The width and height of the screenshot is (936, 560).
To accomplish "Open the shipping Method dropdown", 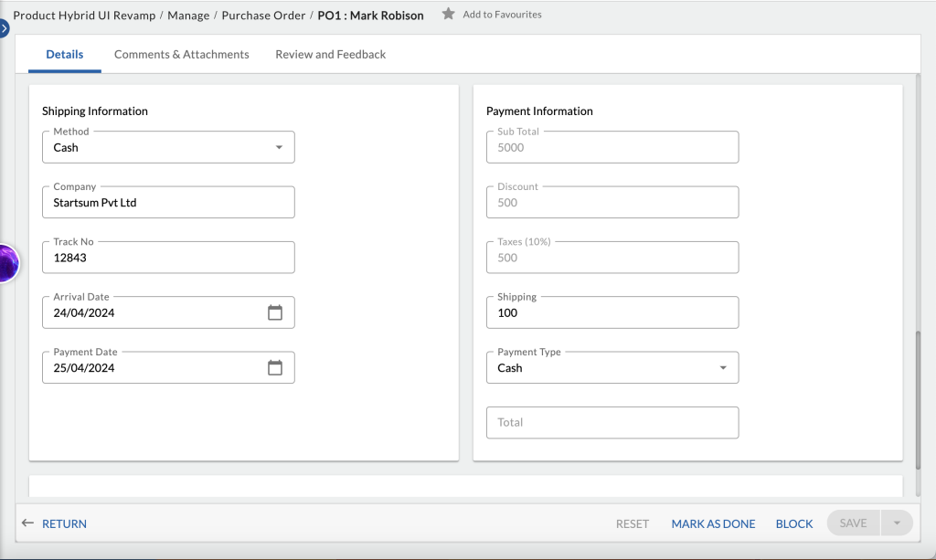I will (x=281, y=146).
